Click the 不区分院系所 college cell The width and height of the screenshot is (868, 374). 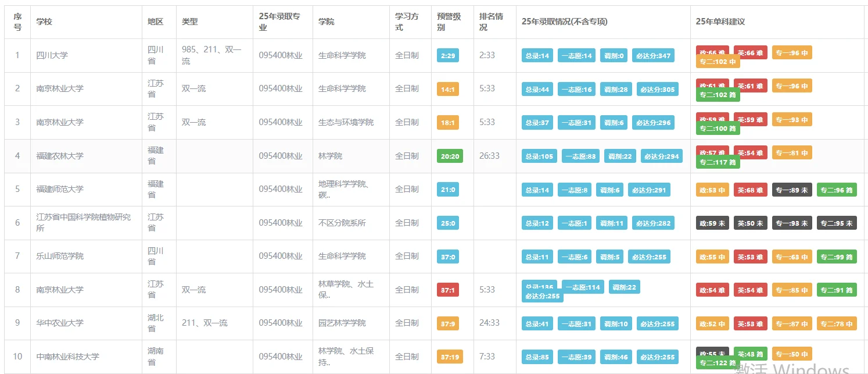coord(342,223)
